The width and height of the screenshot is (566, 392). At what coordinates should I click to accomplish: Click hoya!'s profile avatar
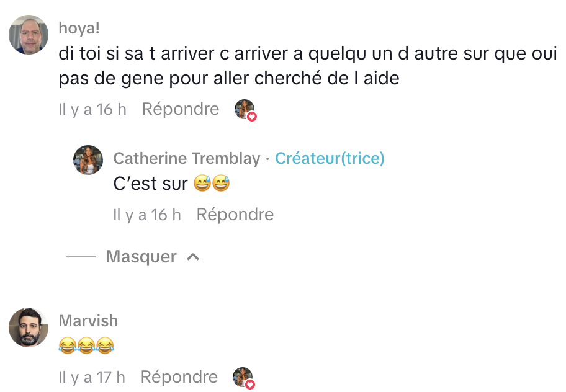coord(29,35)
